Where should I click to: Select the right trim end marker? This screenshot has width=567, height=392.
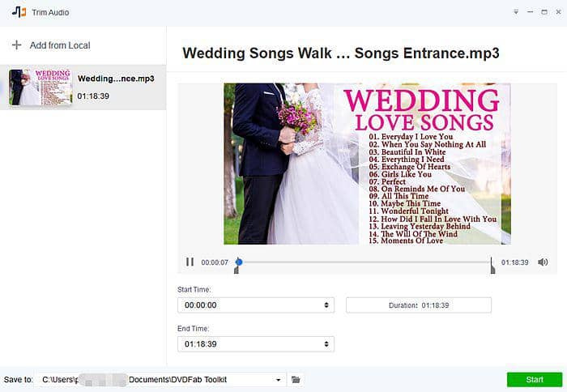point(492,268)
